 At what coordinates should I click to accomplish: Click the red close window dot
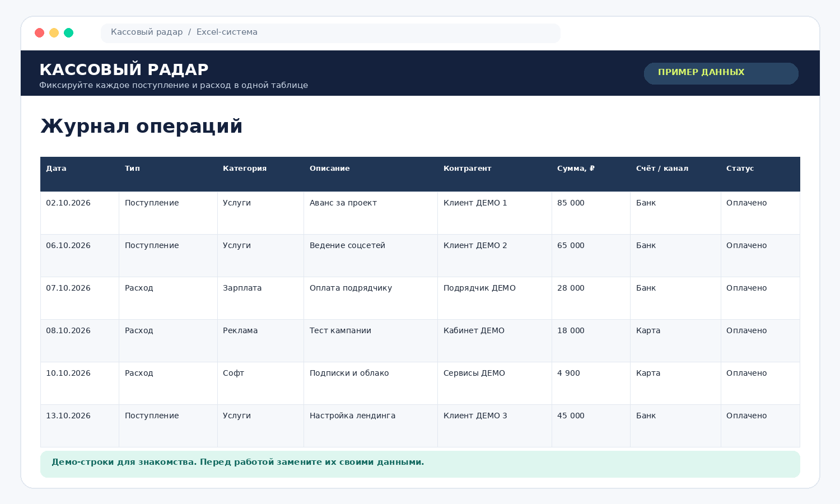[39, 32]
